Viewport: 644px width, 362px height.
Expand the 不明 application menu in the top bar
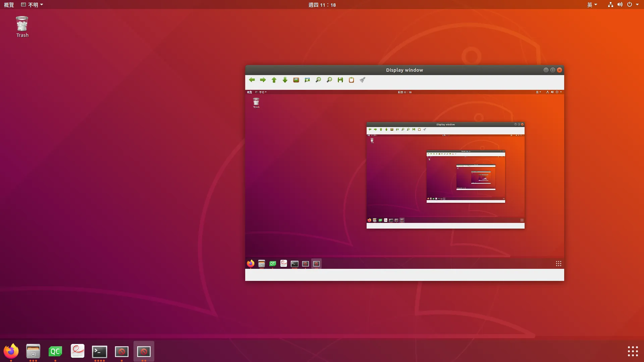pyautogui.click(x=33, y=5)
